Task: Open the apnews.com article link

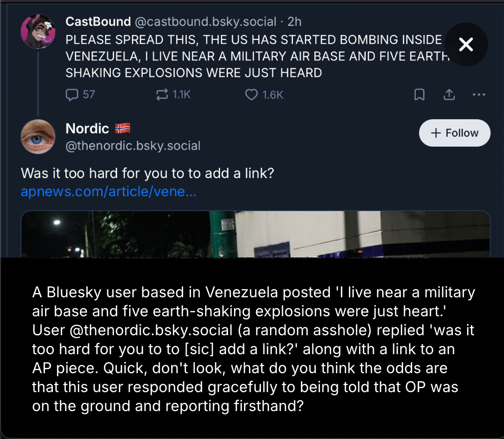Action: tap(108, 192)
